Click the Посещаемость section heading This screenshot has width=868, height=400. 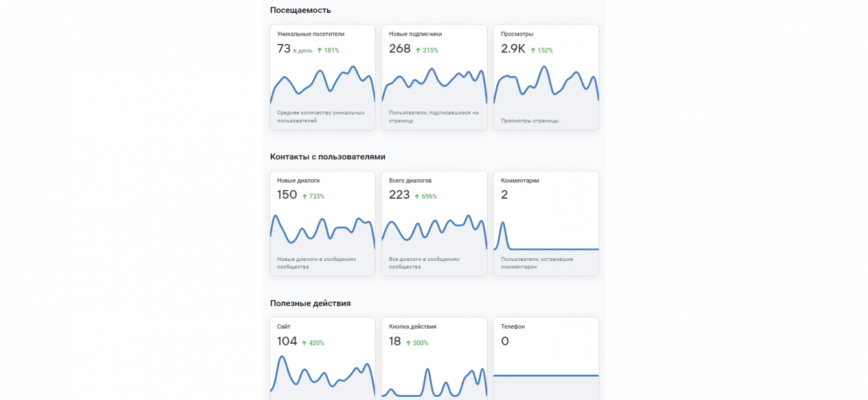(301, 10)
